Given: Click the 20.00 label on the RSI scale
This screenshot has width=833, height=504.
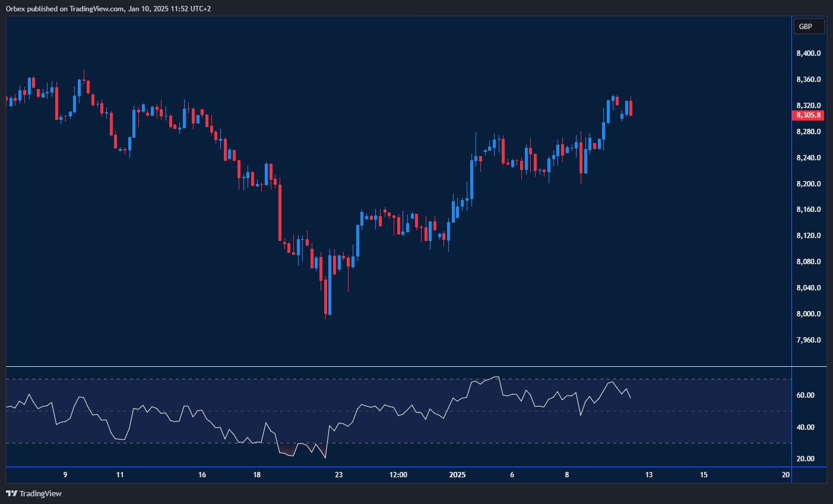Looking at the screenshot, I should [x=805, y=459].
